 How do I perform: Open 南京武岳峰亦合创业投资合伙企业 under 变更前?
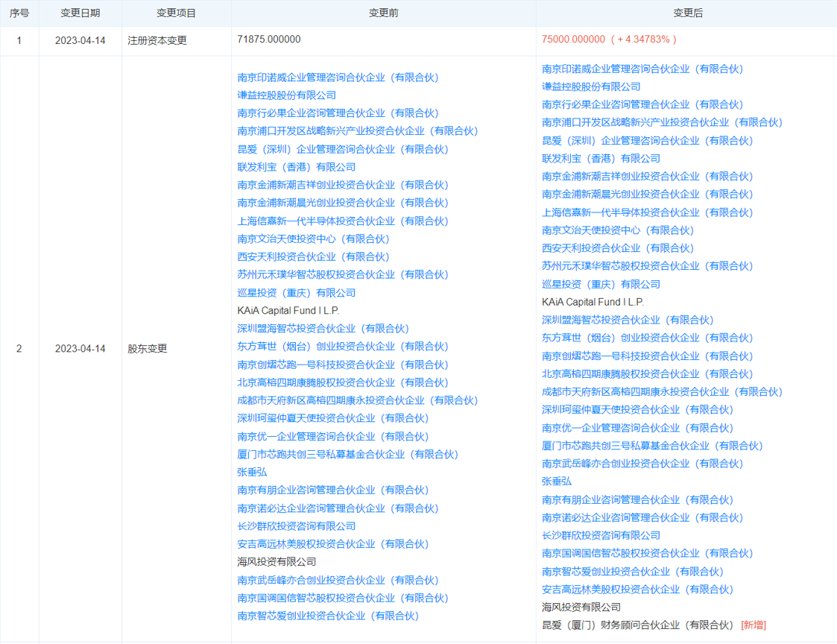pyautogui.click(x=338, y=580)
